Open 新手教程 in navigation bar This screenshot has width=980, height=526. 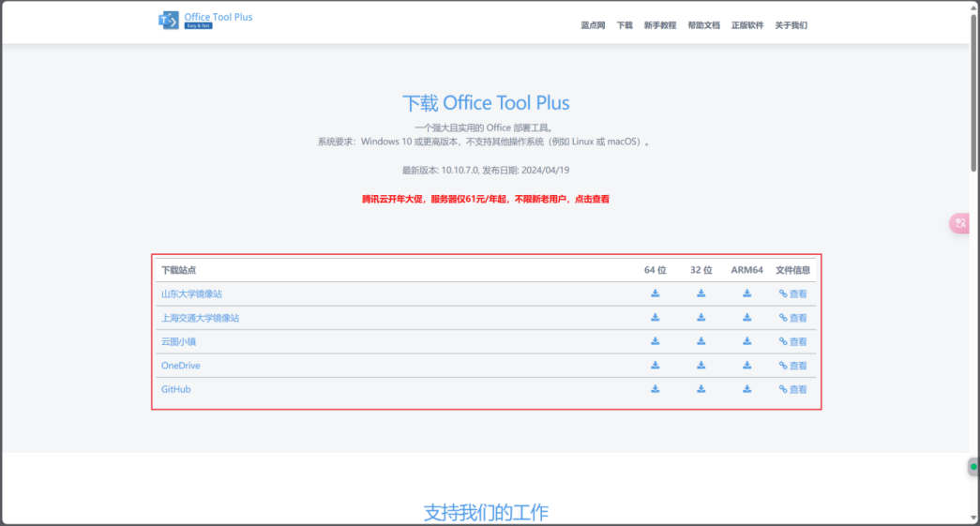point(660,25)
